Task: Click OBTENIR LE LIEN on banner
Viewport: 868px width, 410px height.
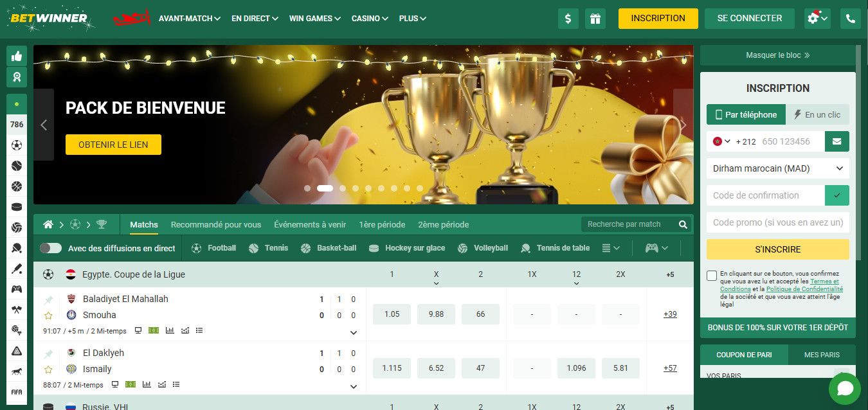Action: (113, 145)
